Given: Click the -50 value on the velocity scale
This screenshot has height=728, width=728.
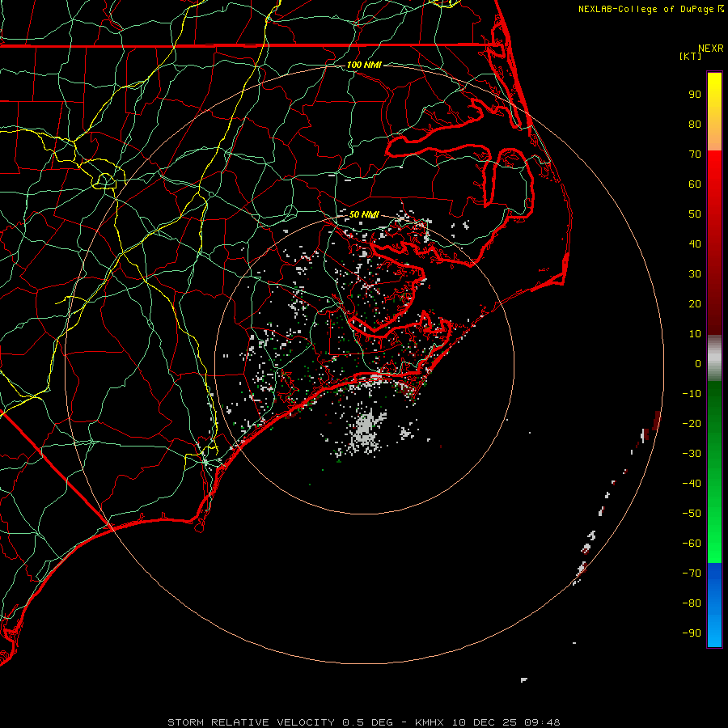Looking at the screenshot, I should pyautogui.click(x=692, y=514).
